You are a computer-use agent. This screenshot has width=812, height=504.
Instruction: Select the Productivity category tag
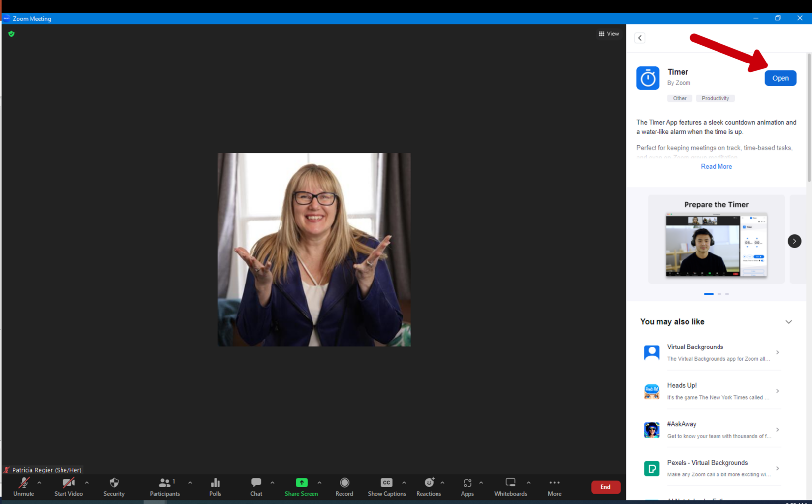[x=715, y=98]
